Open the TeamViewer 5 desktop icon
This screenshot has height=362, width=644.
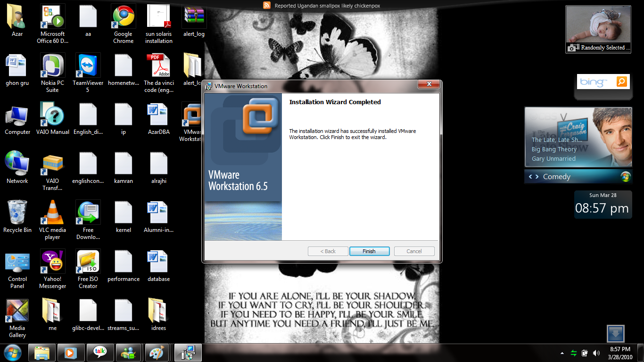pyautogui.click(x=88, y=66)
